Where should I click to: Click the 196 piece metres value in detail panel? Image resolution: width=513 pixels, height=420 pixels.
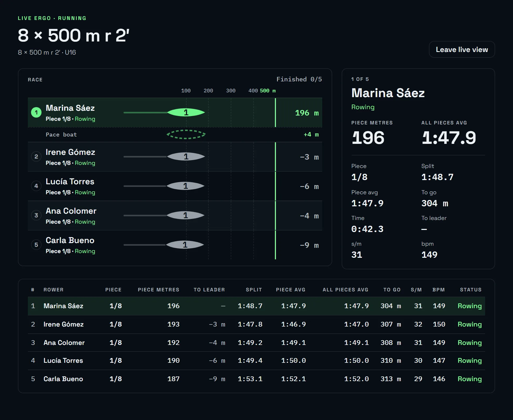coord(368,138)
